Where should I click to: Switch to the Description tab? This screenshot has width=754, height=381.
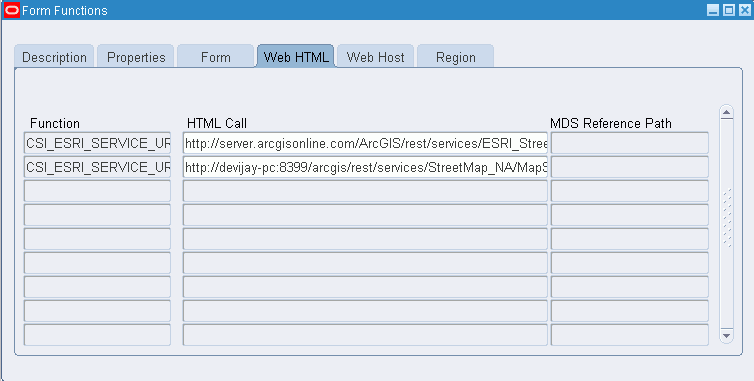[54, 56]
